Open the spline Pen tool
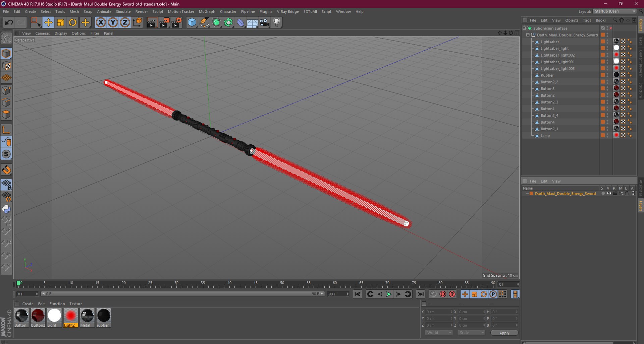Viewport: 644px width, 344px height. coord(204,22)
